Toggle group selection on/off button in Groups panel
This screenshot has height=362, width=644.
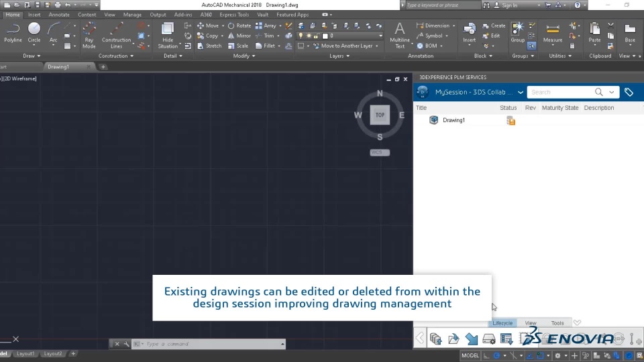pyautogui.click(x=531, y=46)
